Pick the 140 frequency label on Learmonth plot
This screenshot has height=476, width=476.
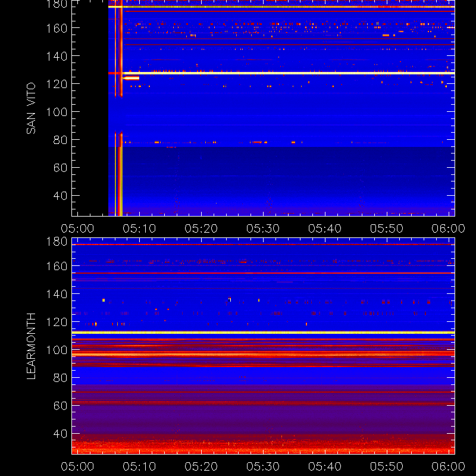point(57,294)
